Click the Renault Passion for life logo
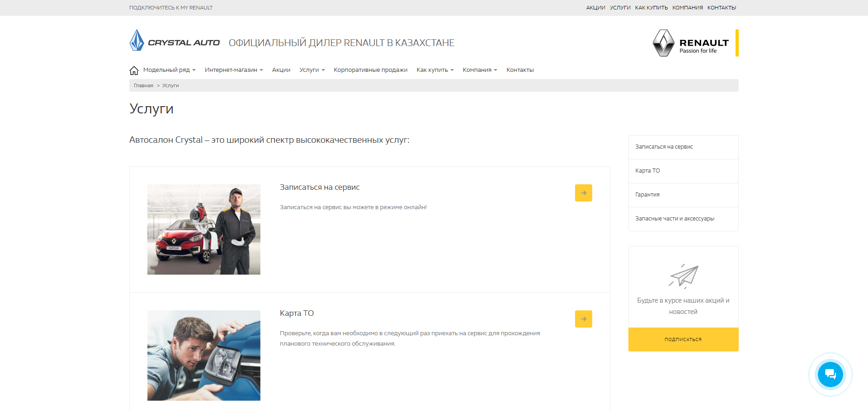The image size is (868, 412). click(x=695, y=43)
